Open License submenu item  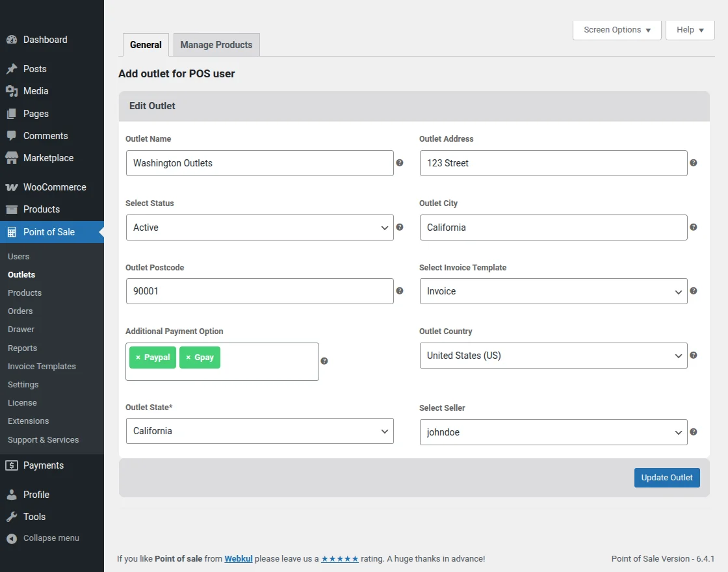22,402
